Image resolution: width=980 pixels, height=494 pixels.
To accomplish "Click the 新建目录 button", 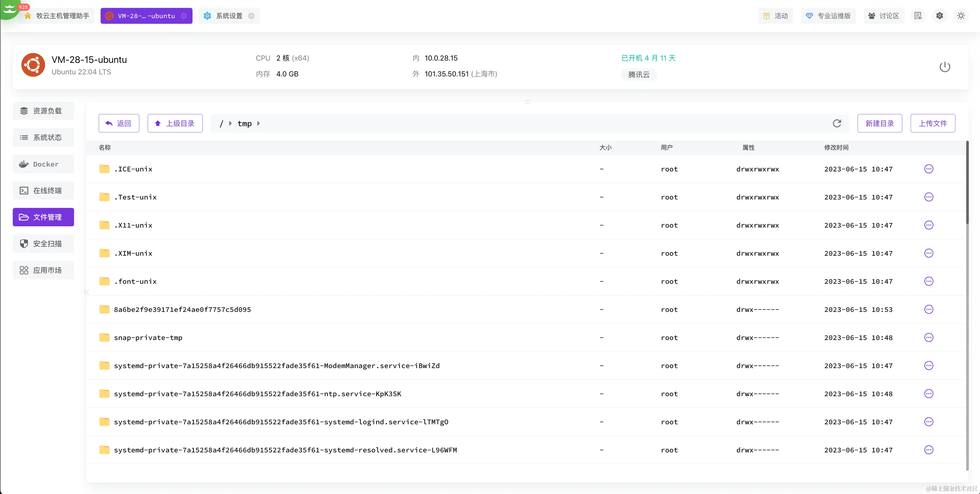I will [879, 123].
